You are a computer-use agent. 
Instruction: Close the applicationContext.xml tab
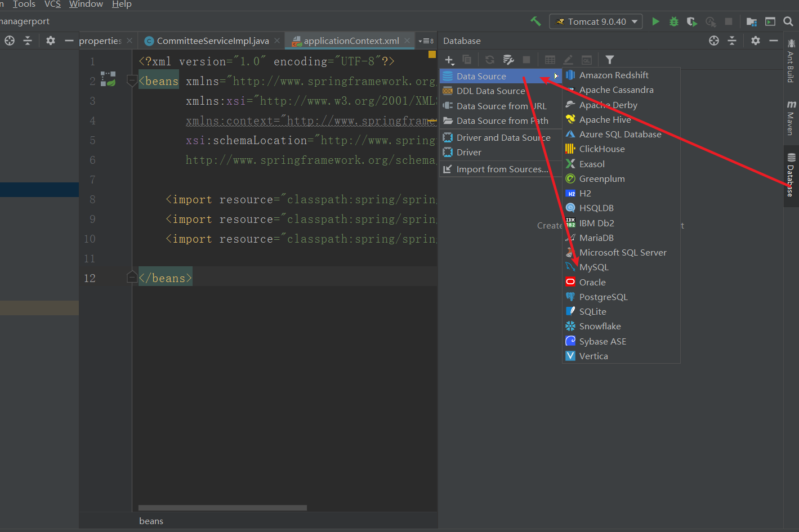point(407,41)
